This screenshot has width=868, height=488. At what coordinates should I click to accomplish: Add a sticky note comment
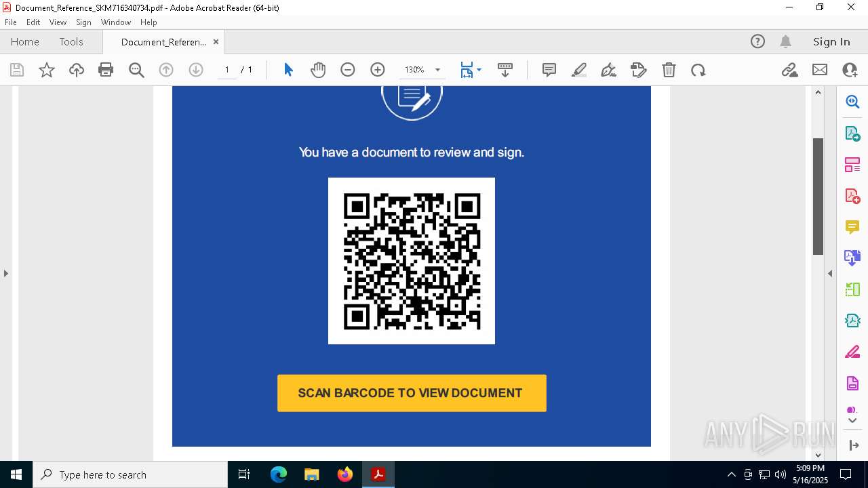pos(549,70)
